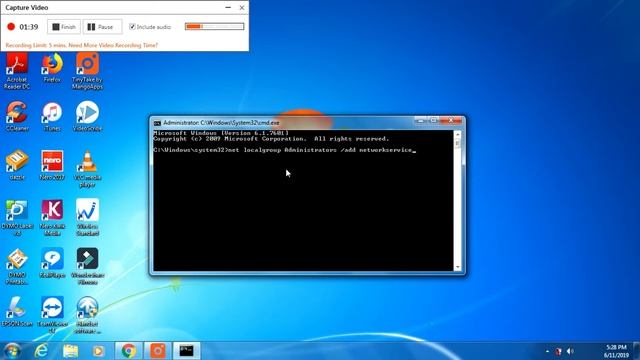
Task: Launch Internet Explorer from the taskbar
Action: [42, 351]
